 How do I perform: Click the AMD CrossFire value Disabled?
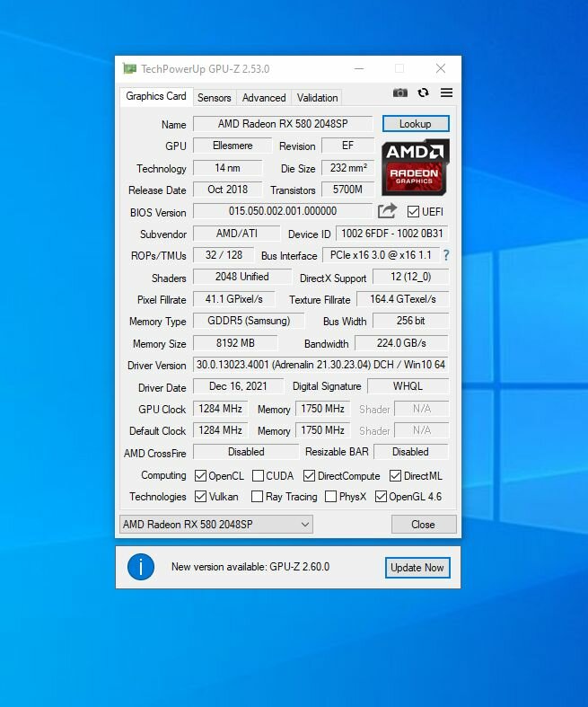pyautogui.click(x=246, y=452)
